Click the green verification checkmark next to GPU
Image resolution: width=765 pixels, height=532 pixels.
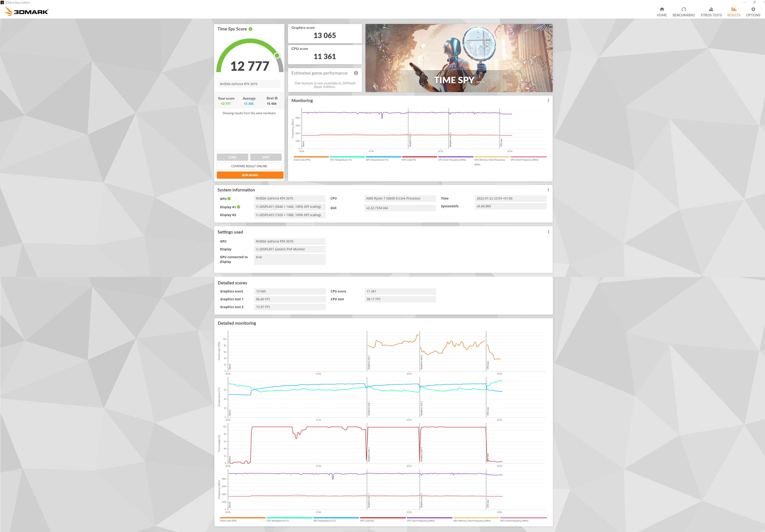[229, 198]
